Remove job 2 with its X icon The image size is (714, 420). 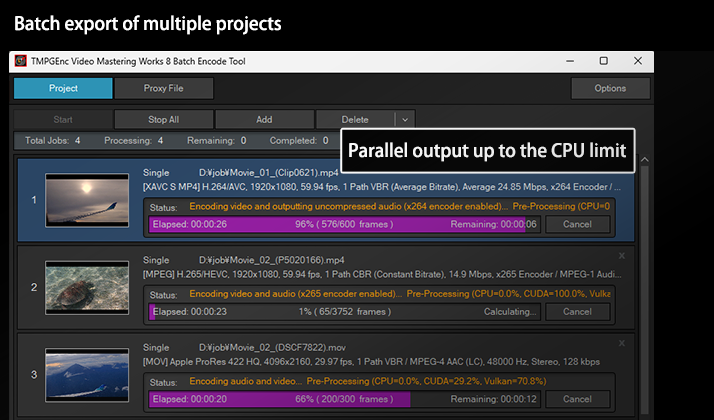point(622,256)
